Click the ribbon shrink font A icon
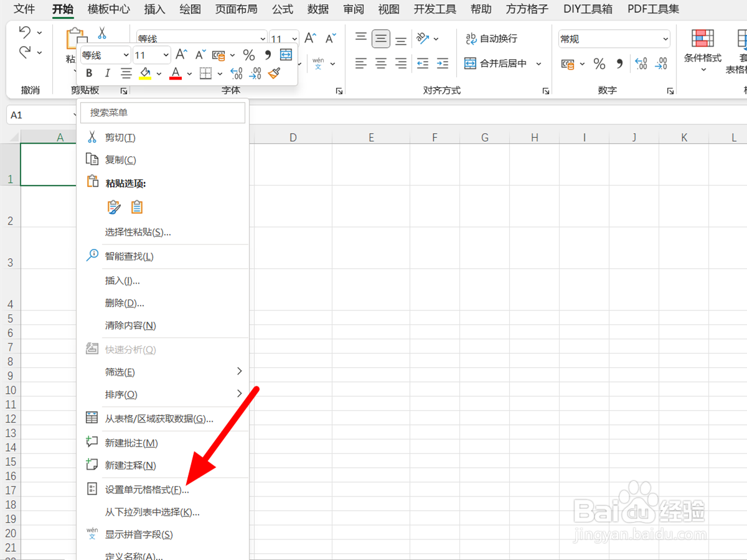The image size is (747, 560). click(x=331, y=38)
